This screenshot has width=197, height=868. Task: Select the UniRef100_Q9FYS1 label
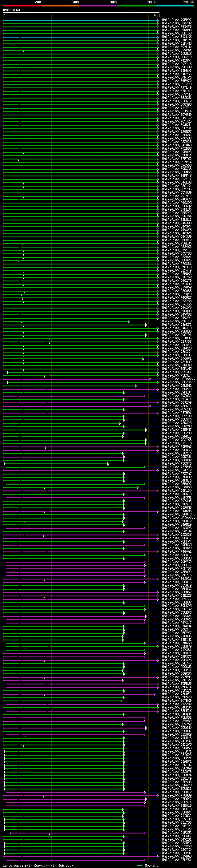(176, 128)
